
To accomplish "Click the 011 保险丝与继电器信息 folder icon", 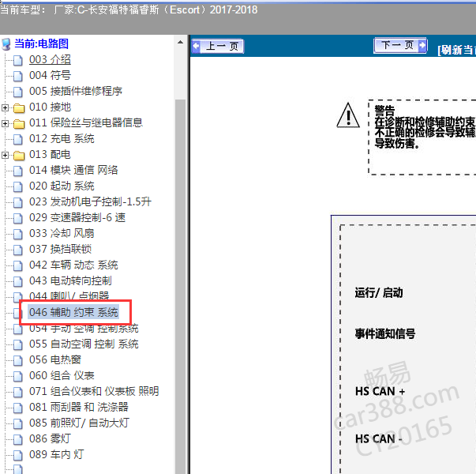I will point(19,123).
